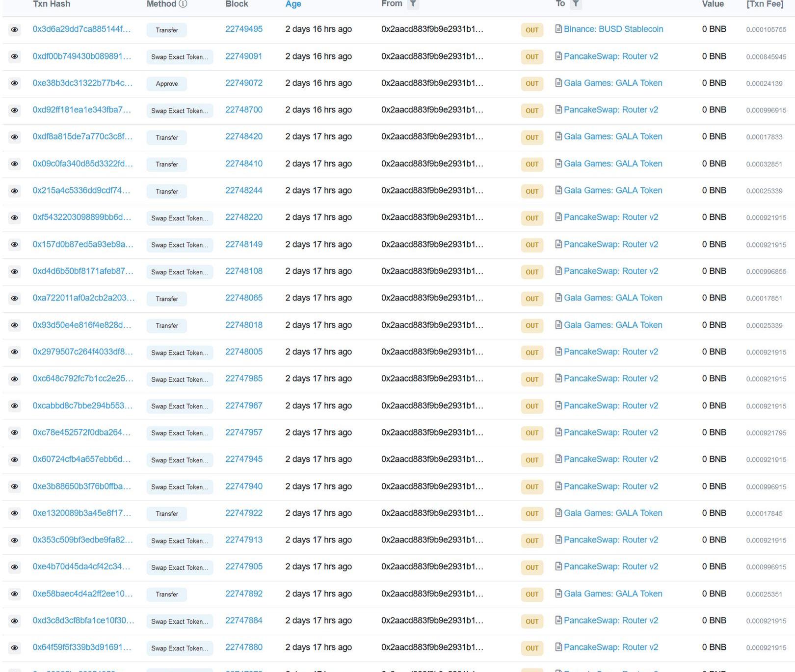Open preview eye for 0x93d50e4e816f4e828d
The width and height of the screenshot is (795, 672).
pyautogui.click(x=15, y=325)
